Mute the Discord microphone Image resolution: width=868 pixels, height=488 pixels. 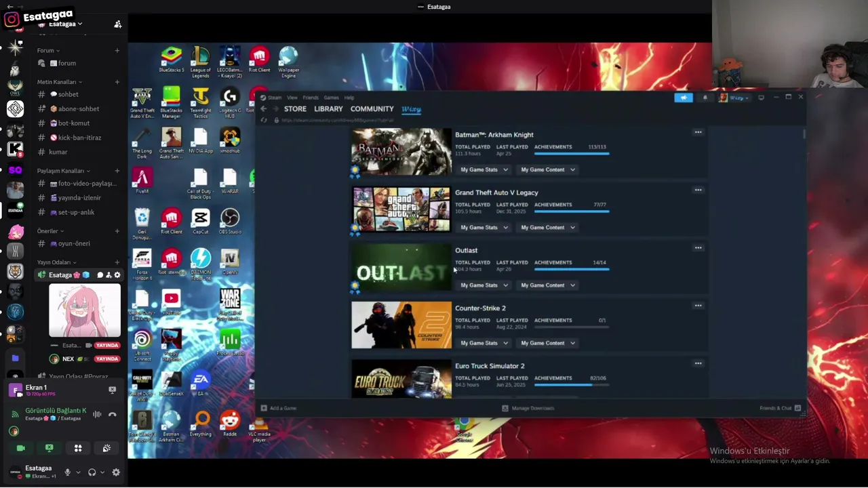[x=67, y=472]
